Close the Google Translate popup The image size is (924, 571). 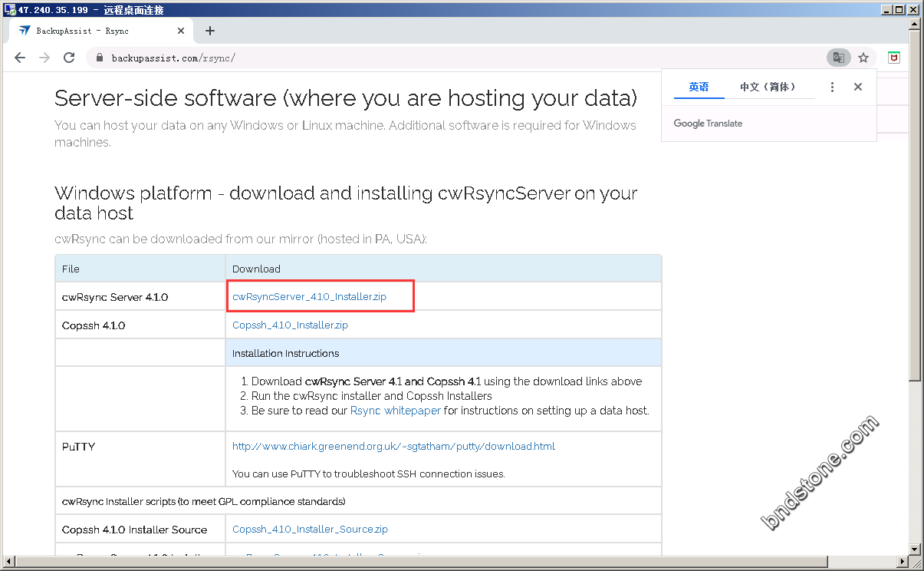[x=858, y=87]
